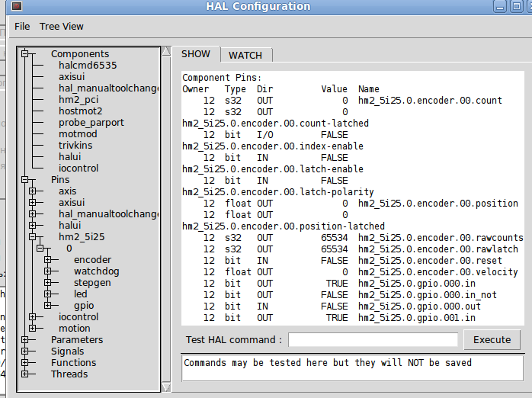Select trivkins component

75,145
